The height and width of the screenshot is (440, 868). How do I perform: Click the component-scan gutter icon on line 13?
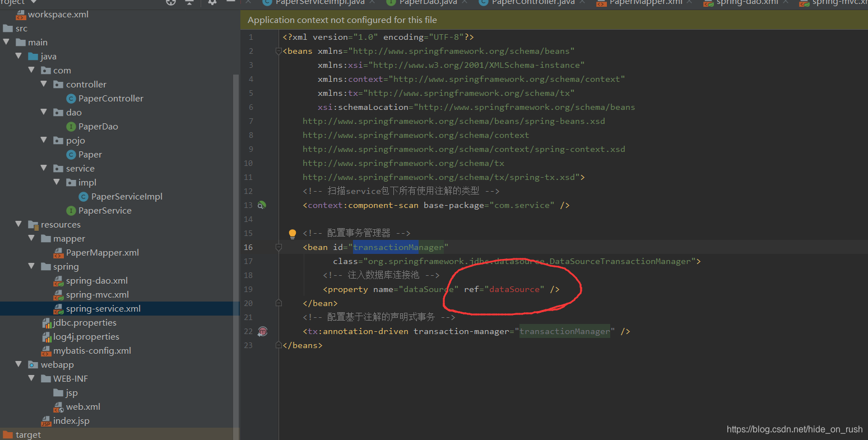point(261,205)
